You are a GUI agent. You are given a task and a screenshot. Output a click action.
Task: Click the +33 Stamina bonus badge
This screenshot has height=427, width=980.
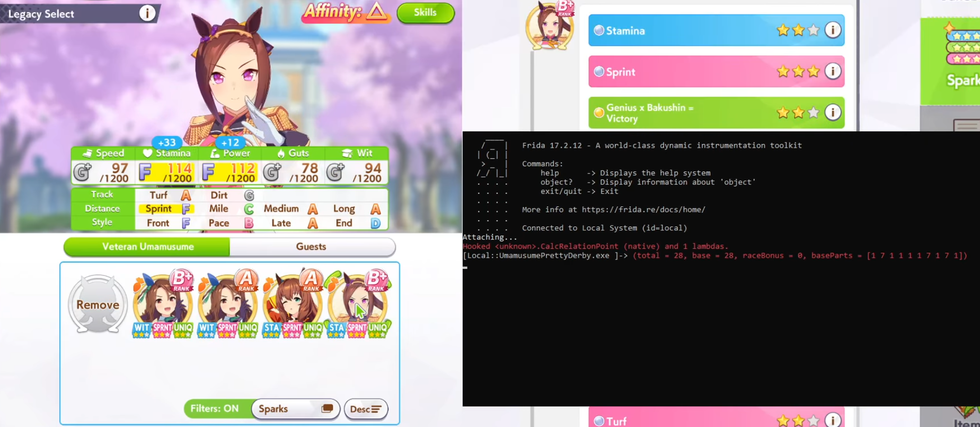point(167,142)
